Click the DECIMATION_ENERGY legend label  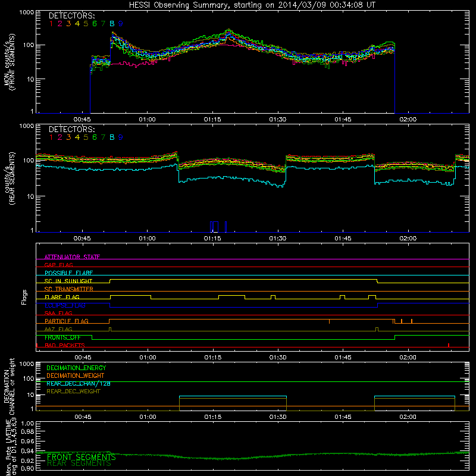point(76,368)
